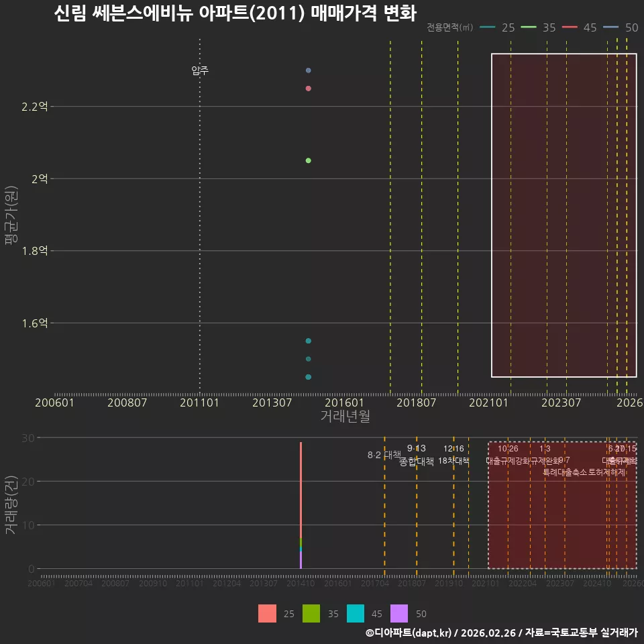Click the '거래년월' axis title

345,416
